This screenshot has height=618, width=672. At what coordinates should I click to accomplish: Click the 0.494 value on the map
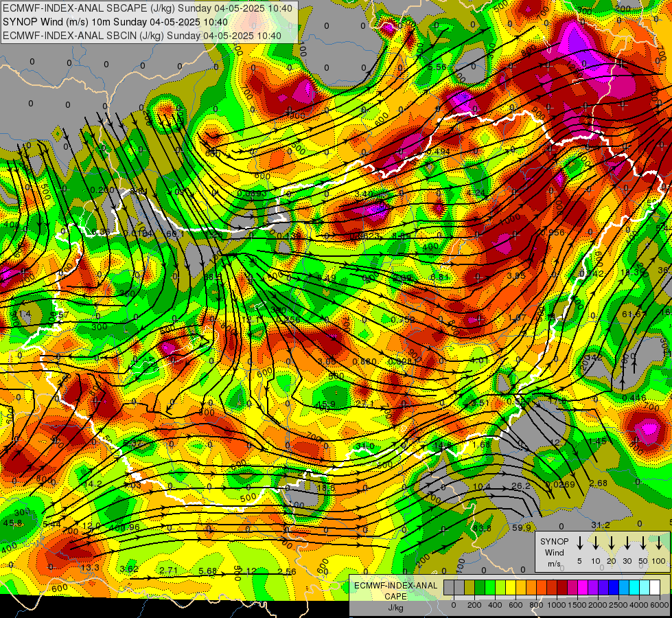point(439,151)
